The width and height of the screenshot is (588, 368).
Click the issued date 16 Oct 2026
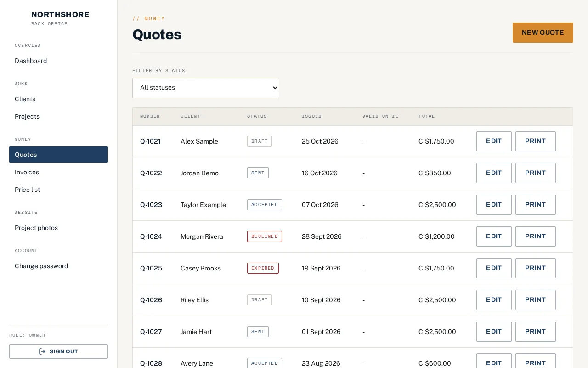[x=320, y=173]
